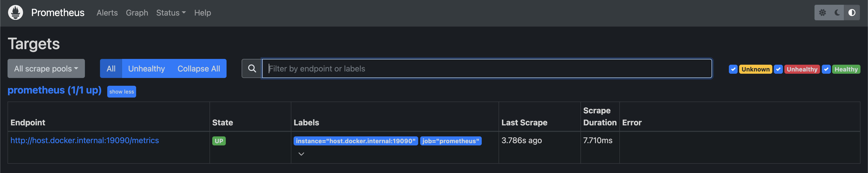Click the green UP state badge
The image size is (868, 173).
click(219, 141)
